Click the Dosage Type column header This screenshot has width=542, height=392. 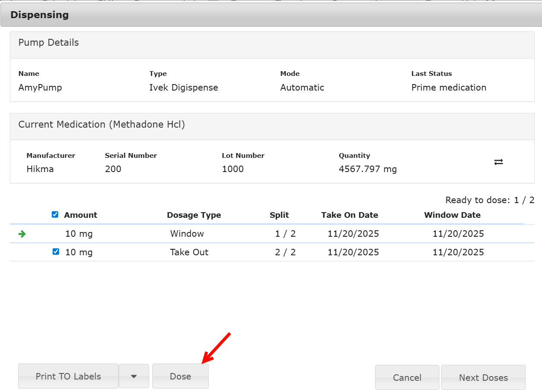194,215
